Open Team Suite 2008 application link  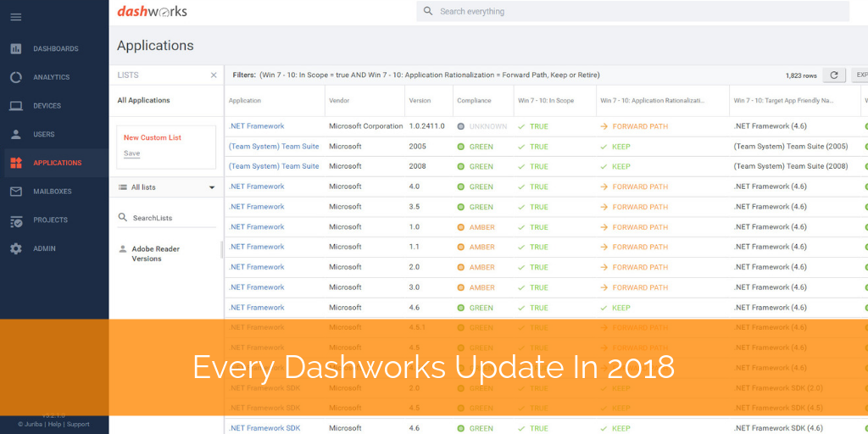[x=274, y=166]
